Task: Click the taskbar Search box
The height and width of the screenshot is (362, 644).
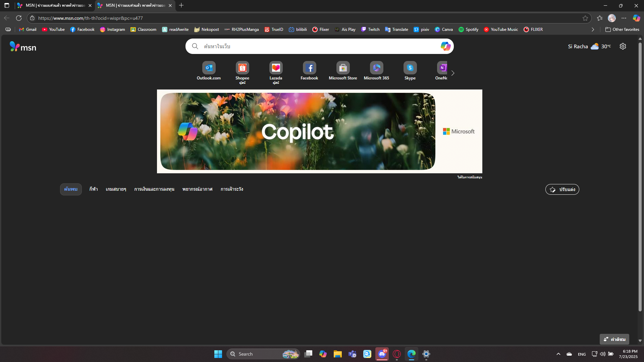Action: [263, 354]
